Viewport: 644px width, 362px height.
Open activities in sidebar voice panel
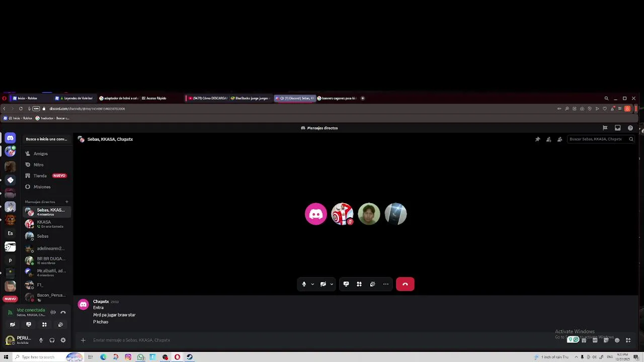click(x=44, y=324)
